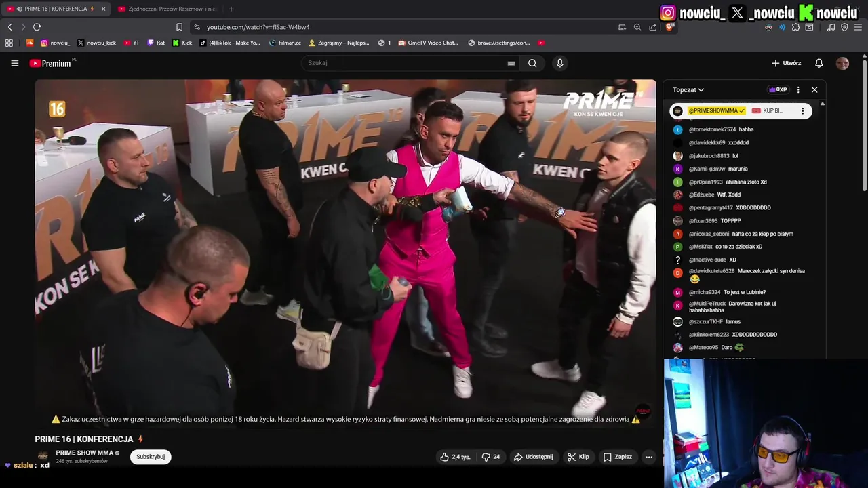Click chat message from @pr0pan1993

(x=728, y=182)
